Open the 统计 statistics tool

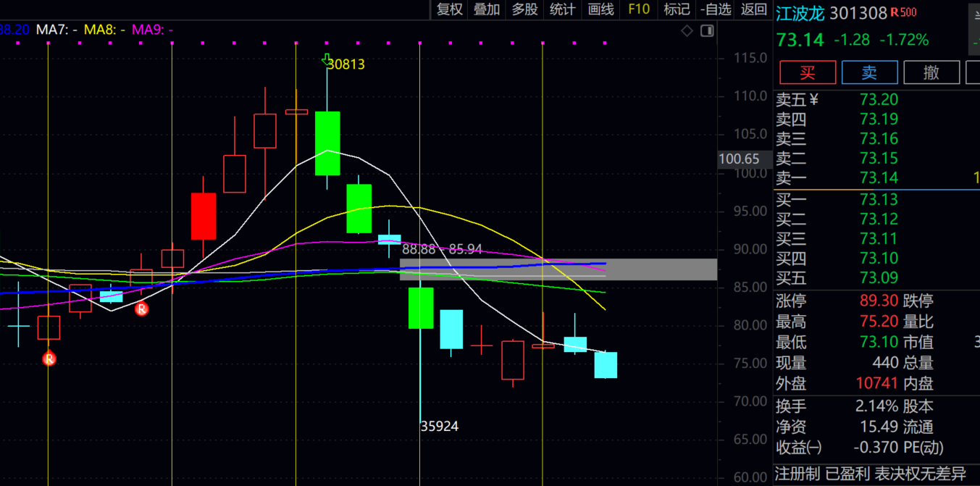pos(563,9)
